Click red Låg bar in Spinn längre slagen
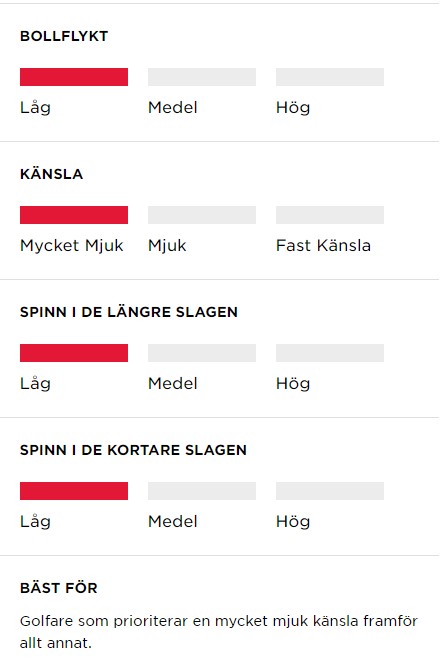Viewport: 445px width, 666px height. [x=74, y=353]
